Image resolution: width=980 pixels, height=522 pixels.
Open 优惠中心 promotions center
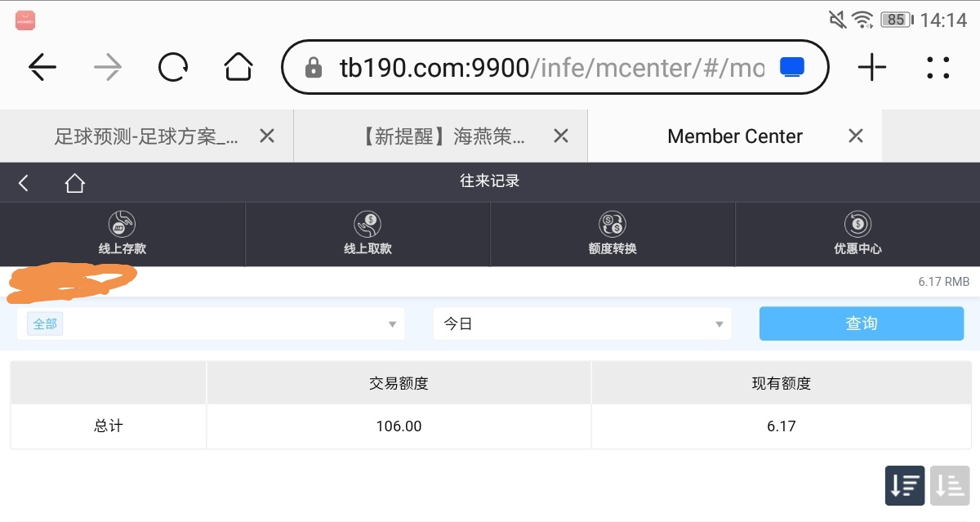click(x=857, y=234)
